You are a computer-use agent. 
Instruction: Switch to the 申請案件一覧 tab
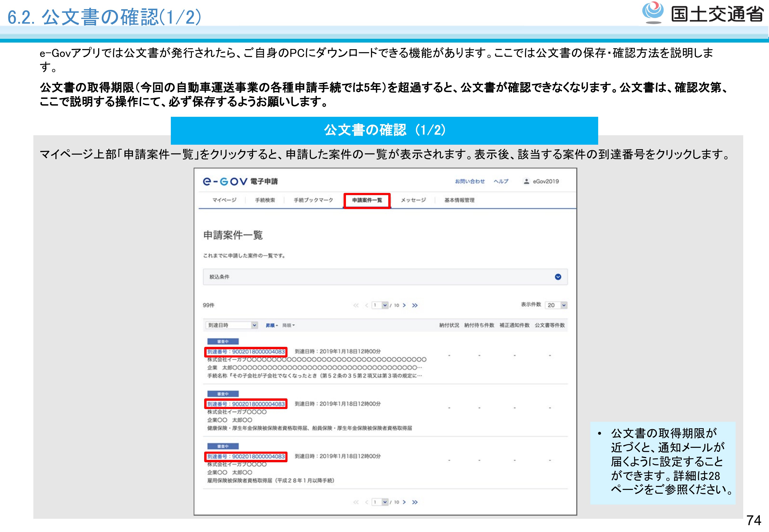(x=367, y=200)
